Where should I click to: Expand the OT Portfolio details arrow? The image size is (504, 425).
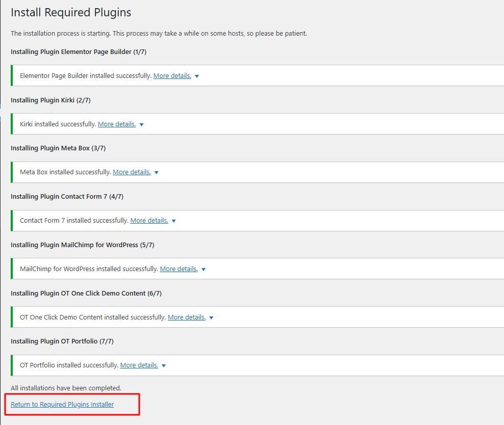coord(164,366)
